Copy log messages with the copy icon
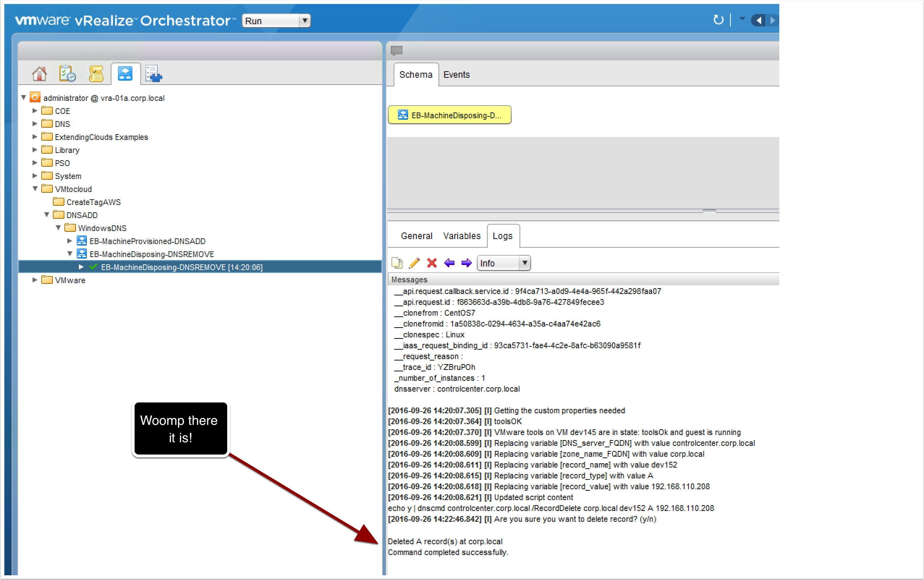Image resolution: width=924 pixels, height=580 pixels. 397,263
